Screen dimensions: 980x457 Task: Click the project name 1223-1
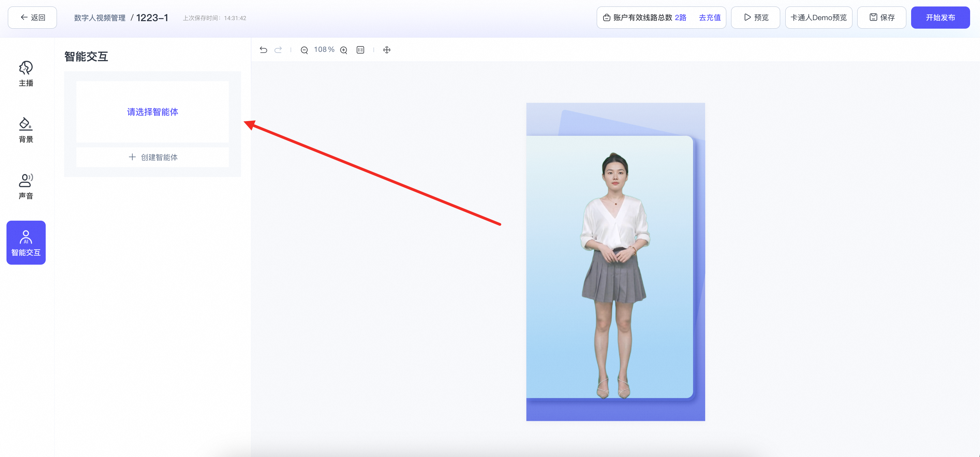click(x=152, y=17)
